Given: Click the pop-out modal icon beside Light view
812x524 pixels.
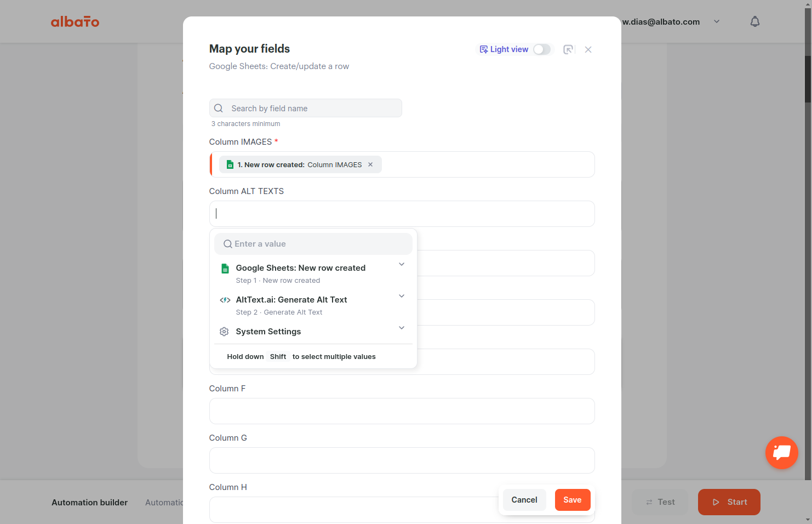Looking at the screenshot, I should [569, 49].
